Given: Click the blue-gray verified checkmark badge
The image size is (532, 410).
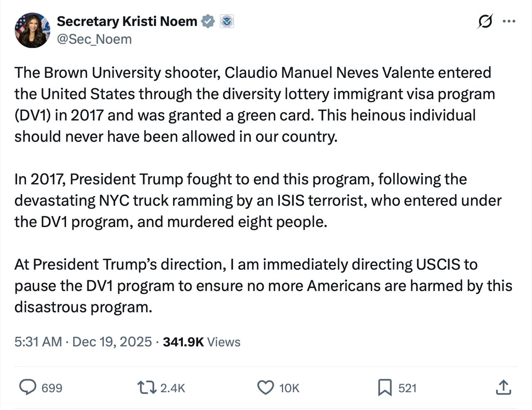Looking at the screenshot, I should click(208, 21).
